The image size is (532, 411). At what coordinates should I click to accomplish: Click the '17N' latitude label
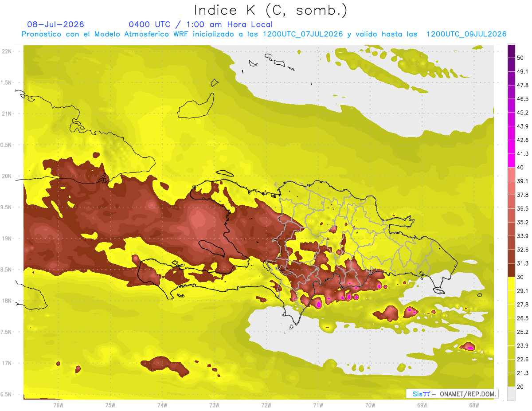tap(8, 363)
